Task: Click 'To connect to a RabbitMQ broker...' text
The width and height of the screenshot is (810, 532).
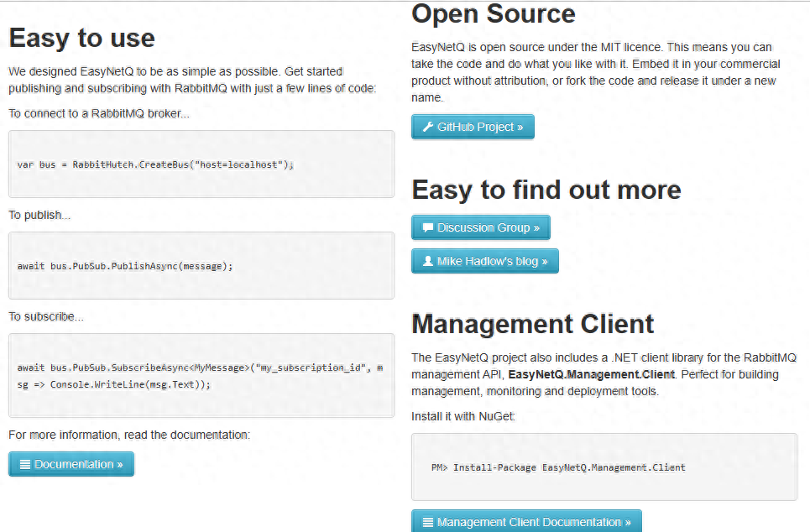Action: (x=99, y=113)
